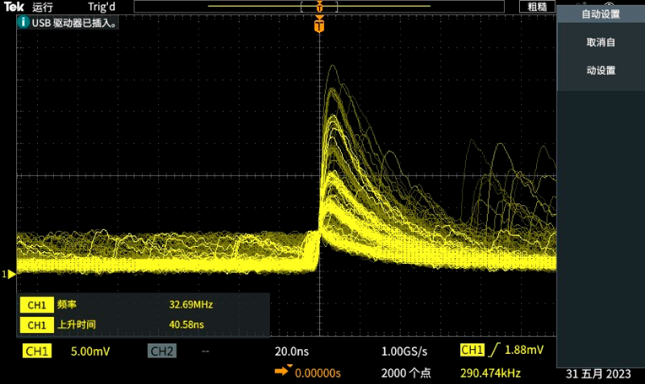Screen dimensions: 645x384
Task: Click the 1.88mV trigger level readout
Action: [x=524, y=350]
